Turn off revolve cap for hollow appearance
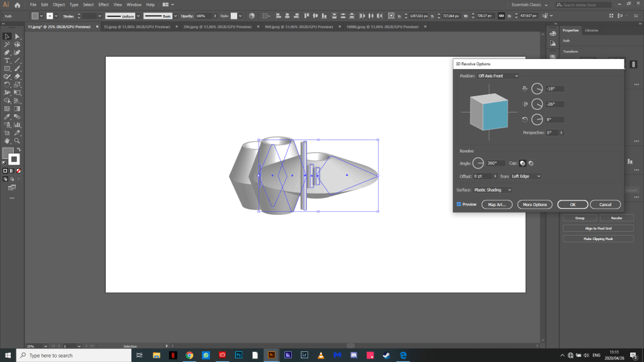Viewport: 644px width, 362px height. (x=530, y=163)
